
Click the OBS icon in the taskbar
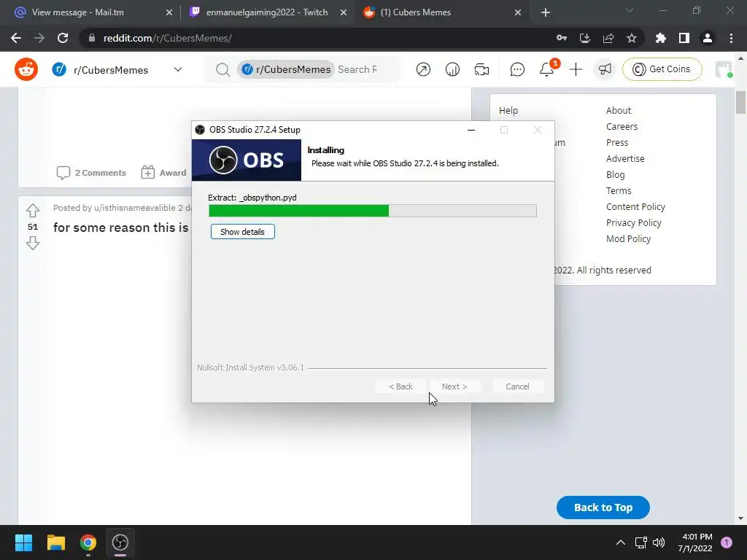pyautogui.click(x=120, y=542)
